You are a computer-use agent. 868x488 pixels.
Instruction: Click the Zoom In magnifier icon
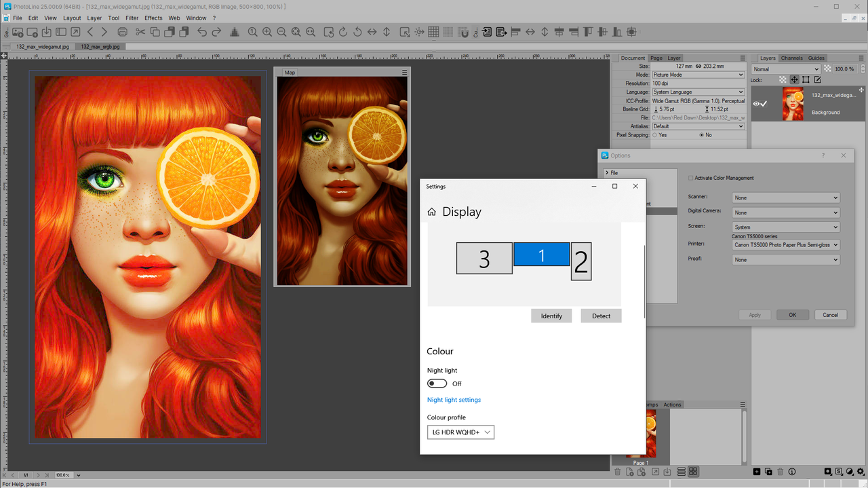coord(267,32)
